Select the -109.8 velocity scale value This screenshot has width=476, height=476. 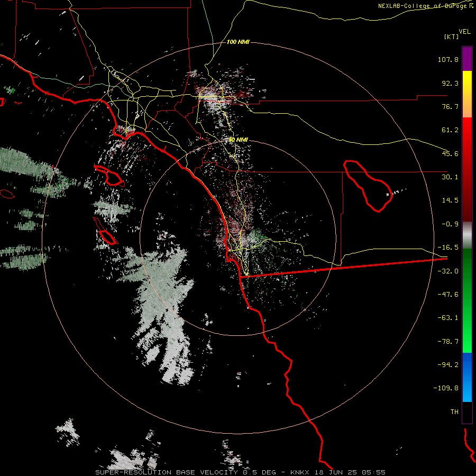(x=446, y=388)
